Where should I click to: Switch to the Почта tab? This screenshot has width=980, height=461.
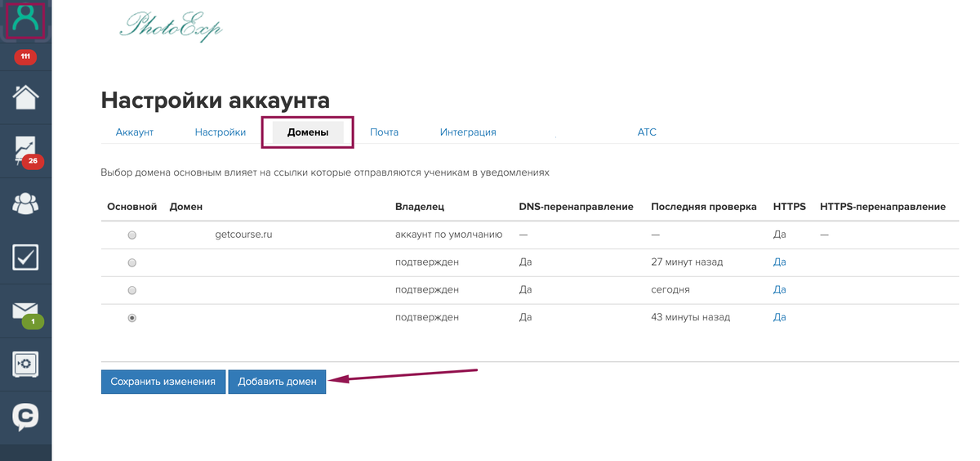tap(384, 132)
